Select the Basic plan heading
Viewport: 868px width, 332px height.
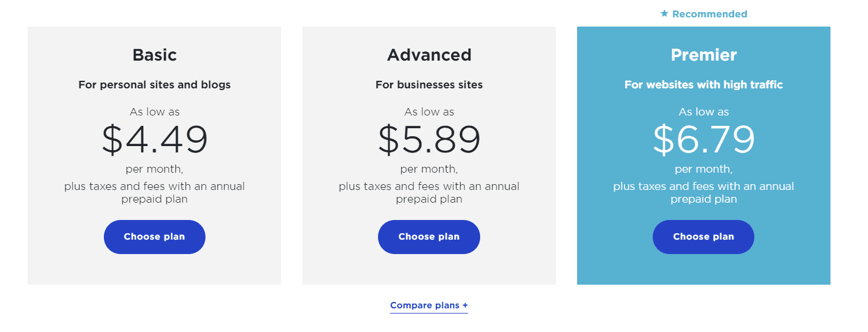coord(154,55)
